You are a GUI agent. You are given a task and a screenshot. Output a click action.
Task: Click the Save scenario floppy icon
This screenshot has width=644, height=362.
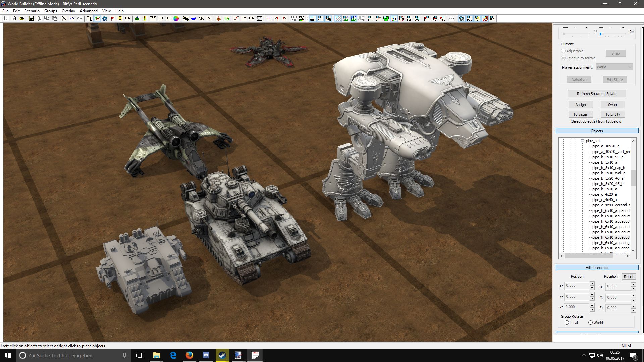(x=31, y=19)
